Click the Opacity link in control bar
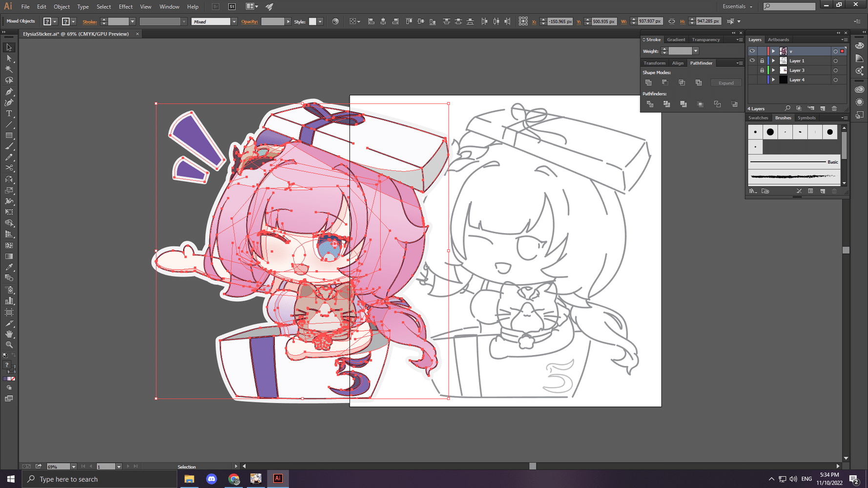The image size is (868, 488). 249,21
